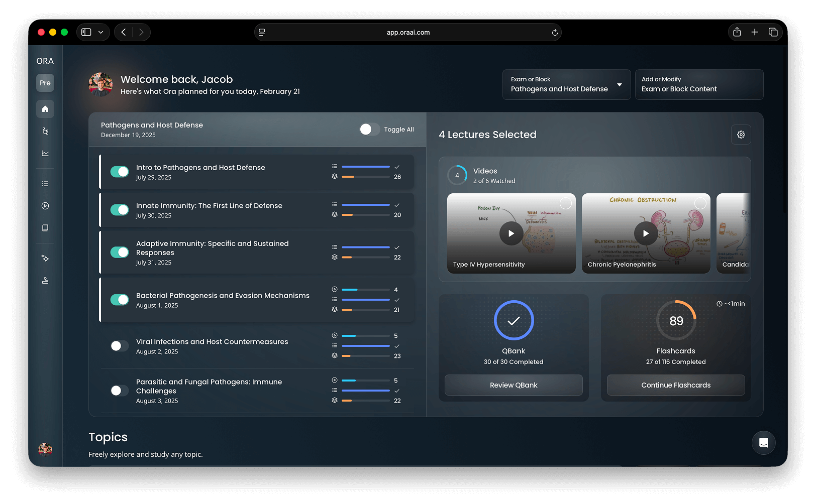
Task: Open the list view sidebar item
Action: pos(45,184)
